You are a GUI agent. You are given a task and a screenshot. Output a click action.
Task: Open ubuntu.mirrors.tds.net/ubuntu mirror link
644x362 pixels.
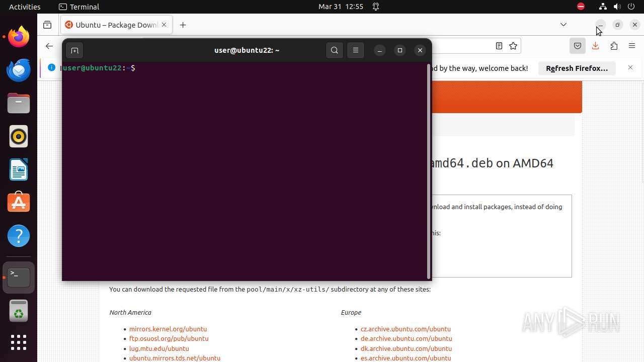[175, 358]
